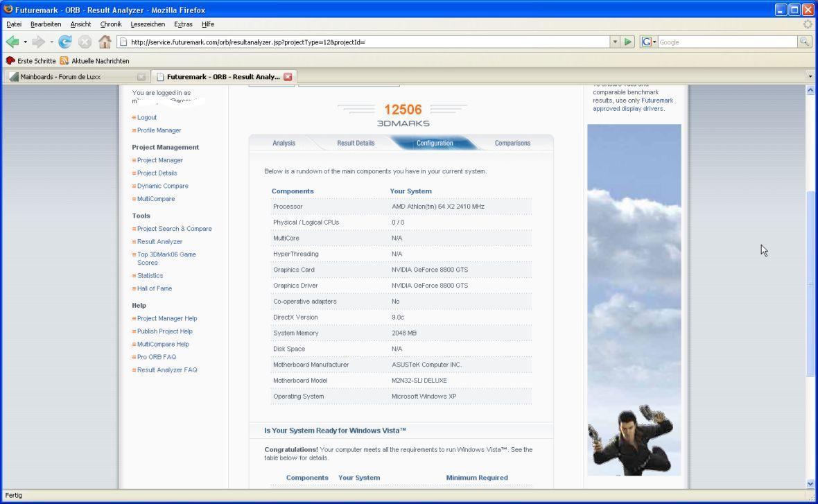Click the 2048 MB system memory value
This screenshot has height=504, width=818.
click(x=403, y=333)
